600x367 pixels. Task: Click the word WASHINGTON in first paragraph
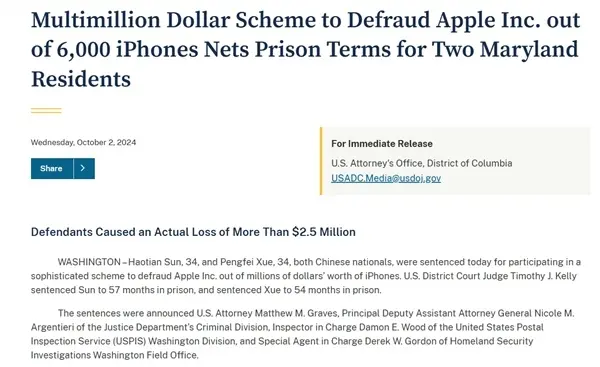(x=89, y=262)
